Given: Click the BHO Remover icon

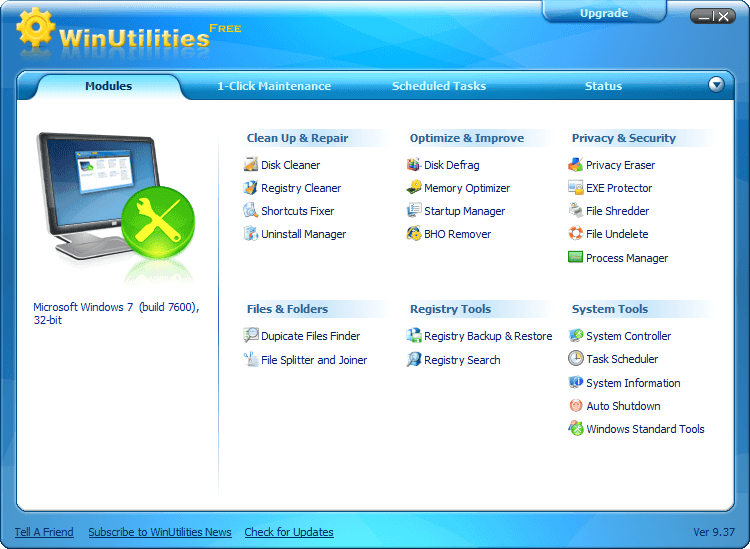Looking at the screenshot, I should tap(414, 234).
